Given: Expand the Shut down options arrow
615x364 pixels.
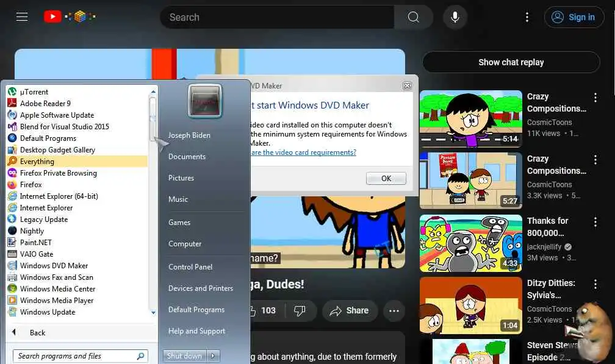Looking at the screenshot, I should click(x=213, y=356).
